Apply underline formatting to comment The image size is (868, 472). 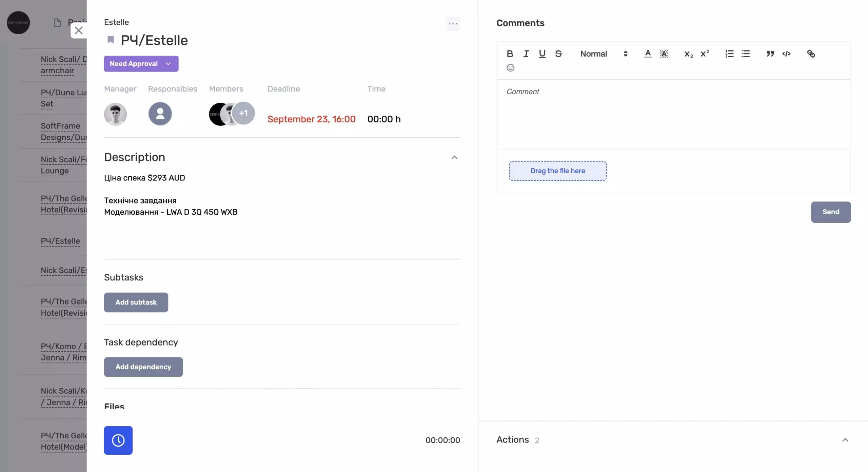(542, 54)
